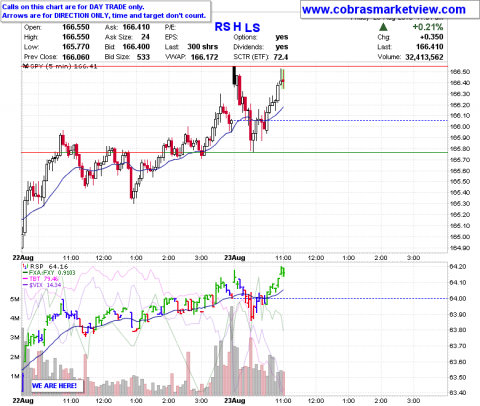Click the 'Arrows are for DIRECTION ONLY' notice line

click(x=104, y=15)
